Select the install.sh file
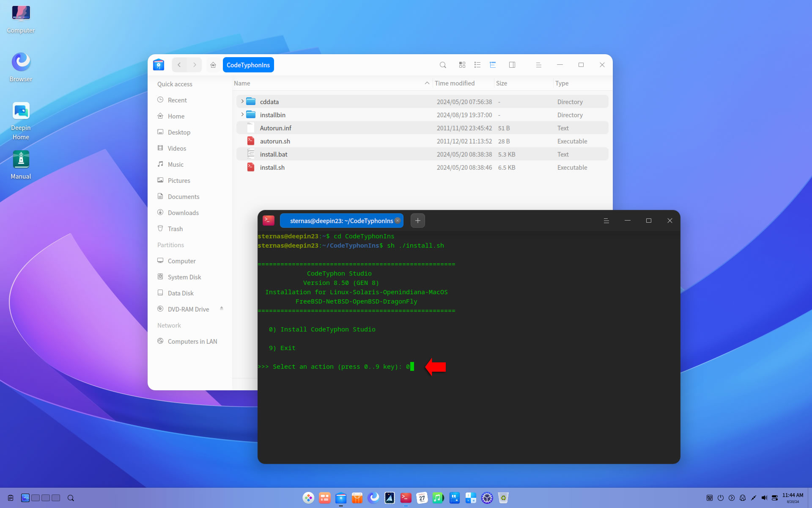Image resolution: width=812 pixels, height=508 pixels. [x=422, y=167]
